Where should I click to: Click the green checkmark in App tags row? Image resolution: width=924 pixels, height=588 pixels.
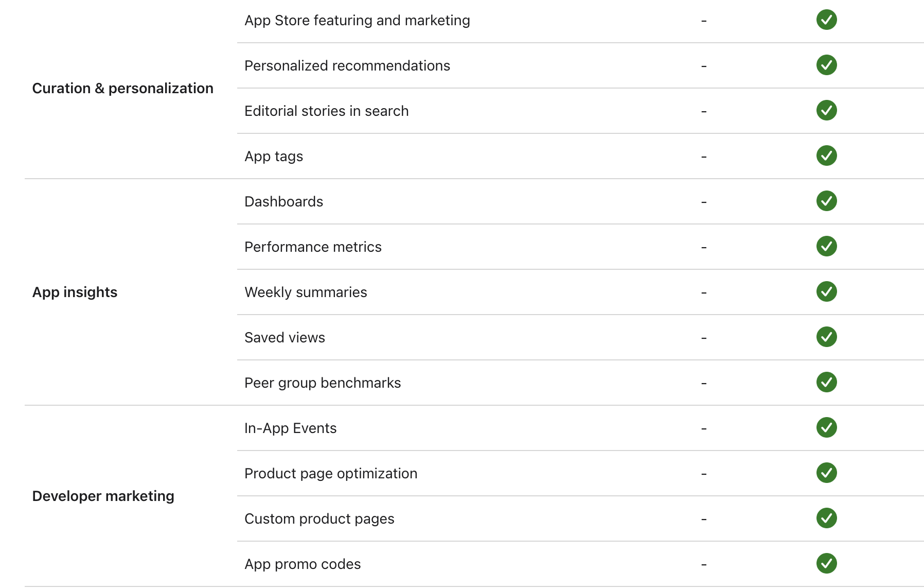pos(826,156)
